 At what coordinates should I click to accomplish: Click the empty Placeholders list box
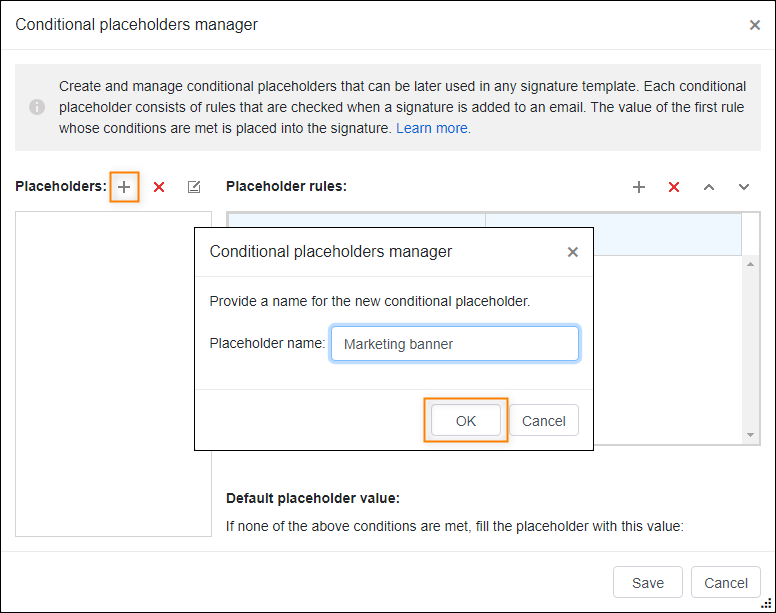tap(113, 374)
